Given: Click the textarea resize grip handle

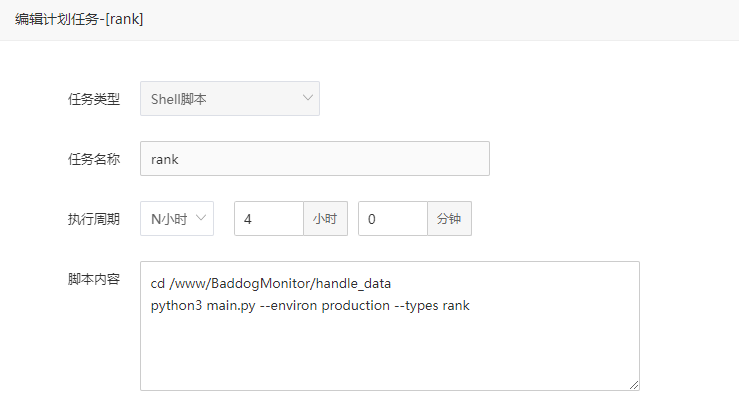Looking at the screenshot, I should [634, 385].
